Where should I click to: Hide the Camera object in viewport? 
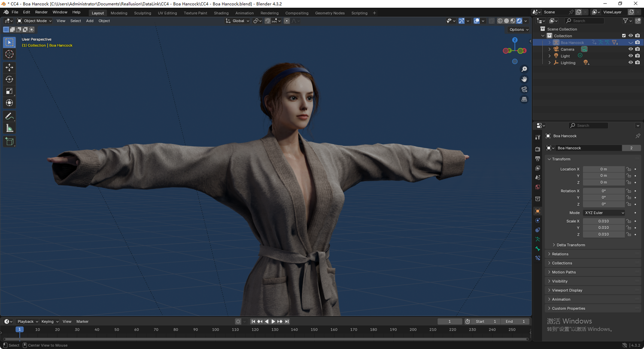(x=631, y=49)
